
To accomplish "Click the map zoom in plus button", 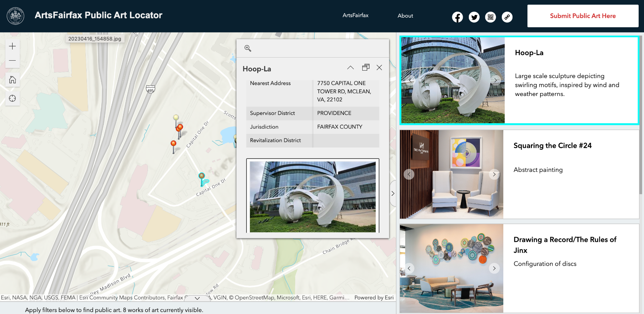I will pyautogui.click(x=12, y=46).
